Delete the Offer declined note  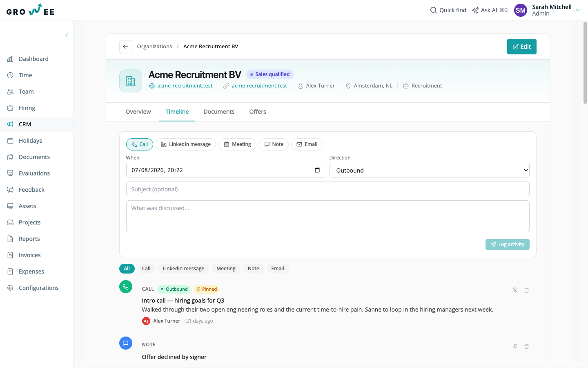click(527, 347)
